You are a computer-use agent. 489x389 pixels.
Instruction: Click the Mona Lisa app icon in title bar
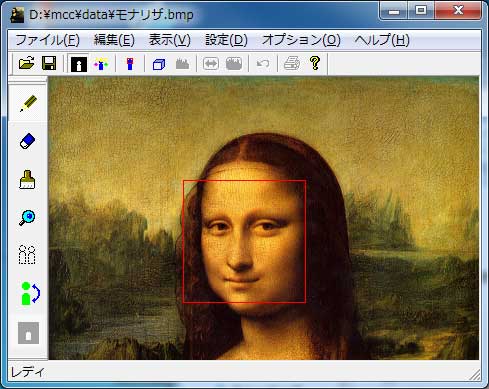click(17, 15)
